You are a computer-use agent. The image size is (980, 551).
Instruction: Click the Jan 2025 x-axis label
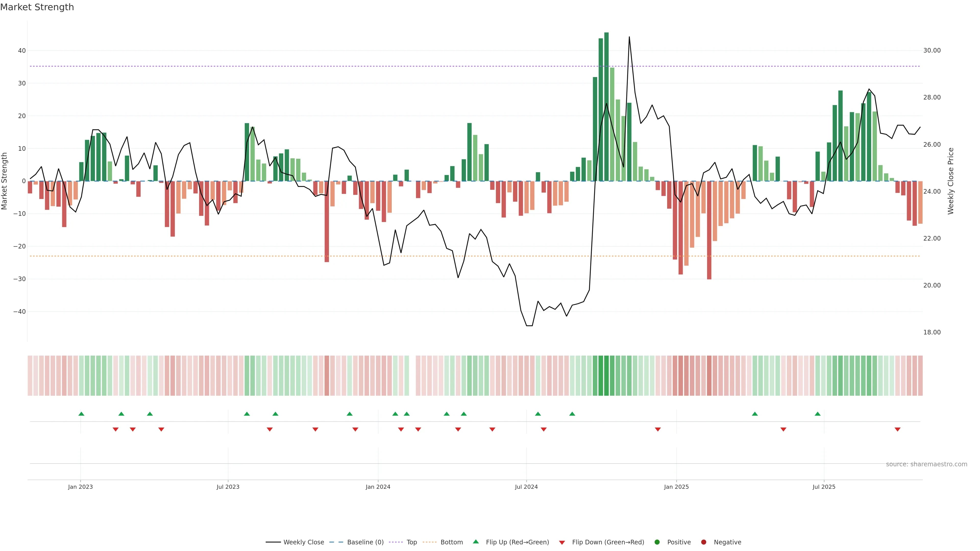[x=676, y=487]
